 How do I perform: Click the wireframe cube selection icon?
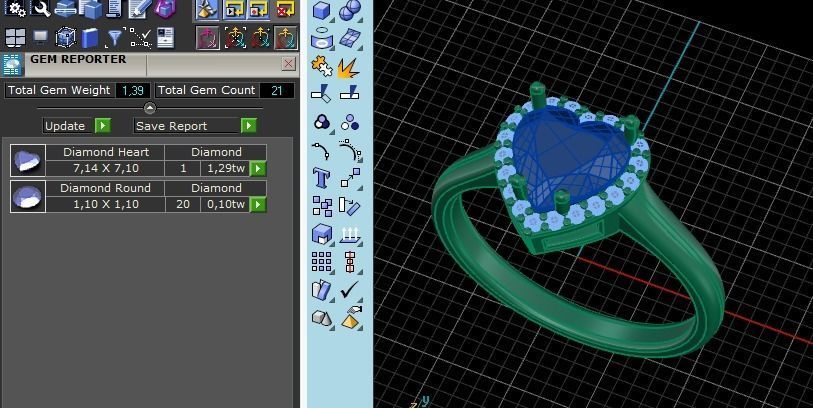pyautogui.click(x=66, y=37)
